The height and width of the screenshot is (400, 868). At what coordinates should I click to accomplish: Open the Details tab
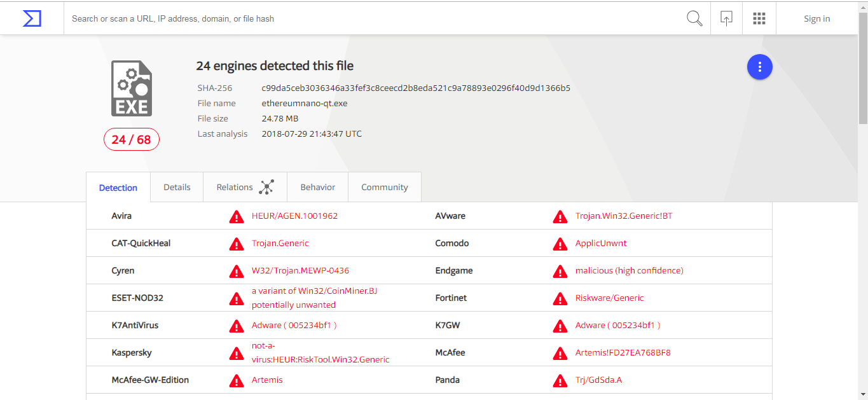177,187
